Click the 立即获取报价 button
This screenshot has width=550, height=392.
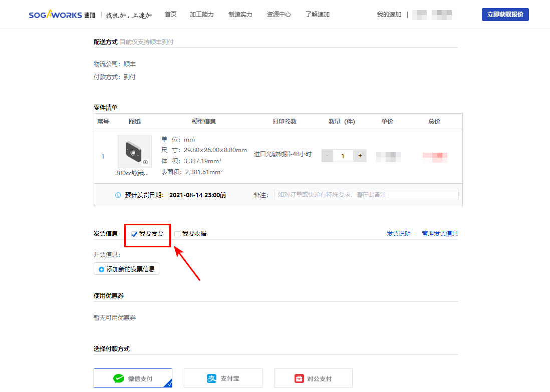click(x=505, y=15)
